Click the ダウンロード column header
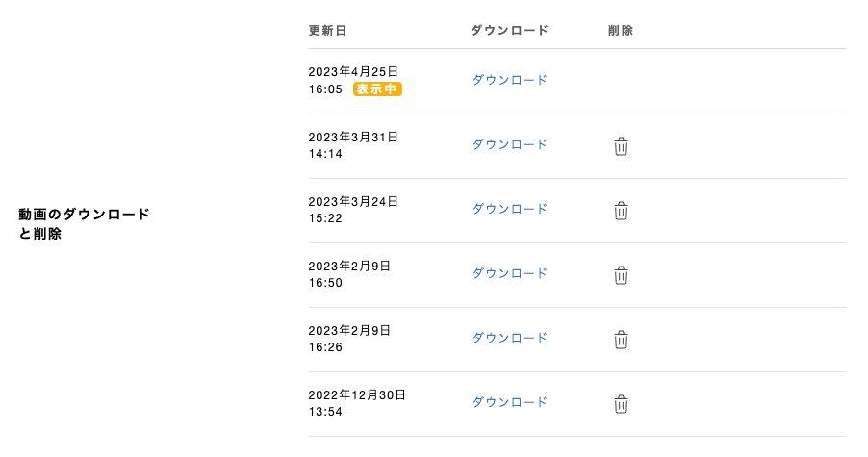This screenshot has height=457, width=868. tap(509, 31)
